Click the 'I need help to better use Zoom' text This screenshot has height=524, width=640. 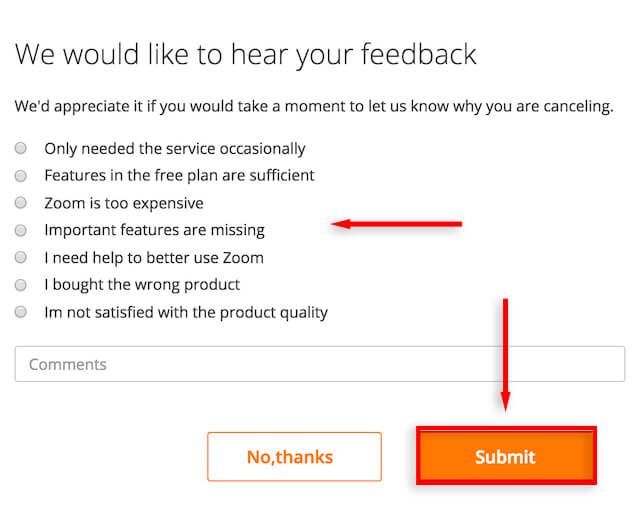pyautogui.click(x=153, y=257)
